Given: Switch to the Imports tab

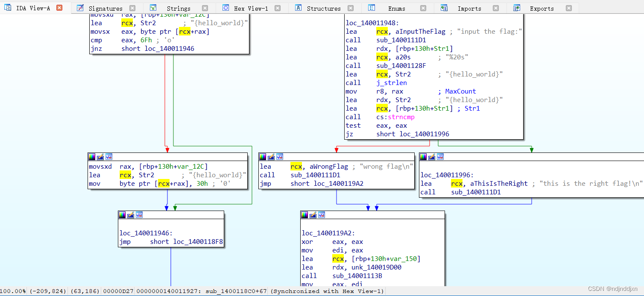Looking at the screenshot, I should pyautogui.click(x=469, y=9).
